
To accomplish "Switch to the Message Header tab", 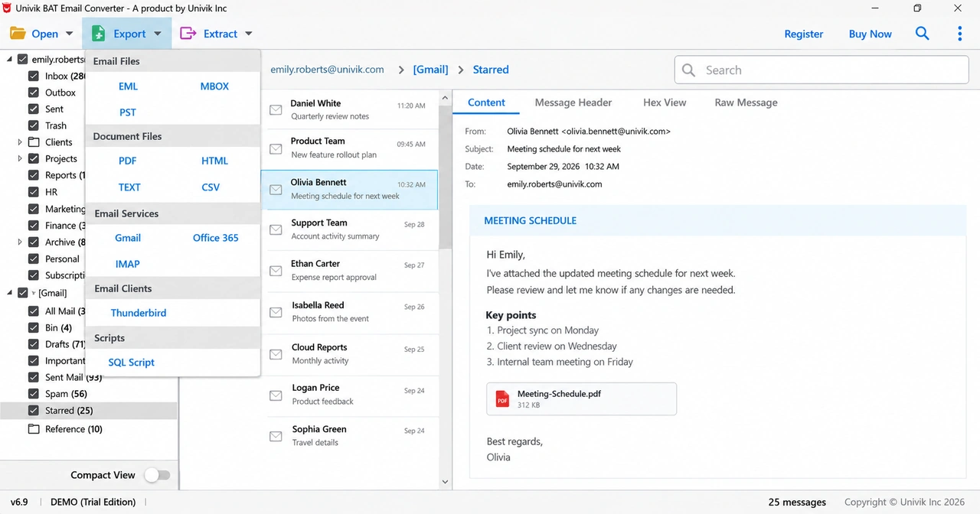I will click(573, 102).
